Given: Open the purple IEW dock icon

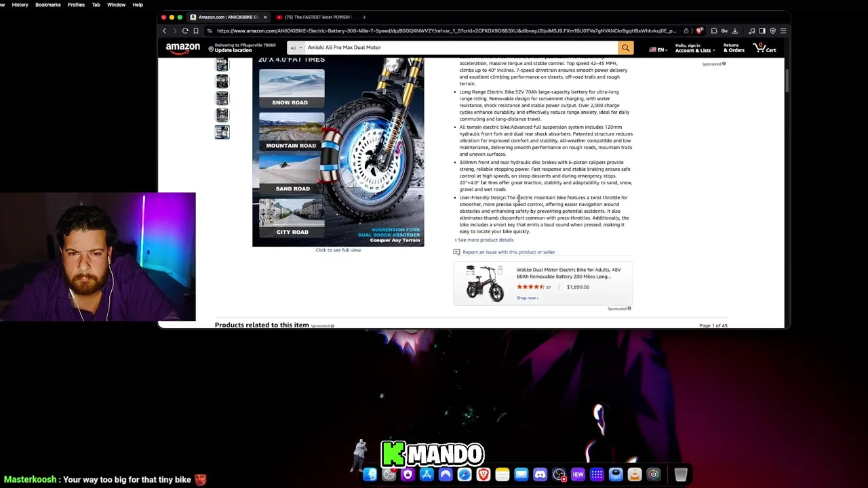Looking at the screenshot, I should click(578, 474).
